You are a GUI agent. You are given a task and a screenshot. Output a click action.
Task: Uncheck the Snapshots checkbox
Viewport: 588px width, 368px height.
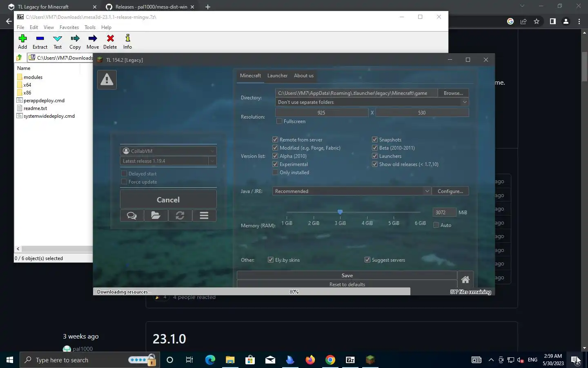(375, 139)
